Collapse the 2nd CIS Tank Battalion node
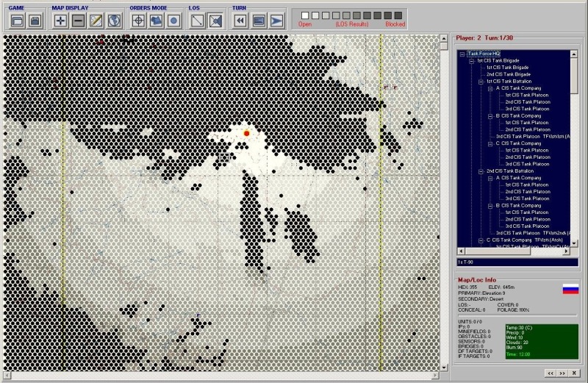Image resolution: width=588 pixels, height=383 pixels. (x=481, y=171)
